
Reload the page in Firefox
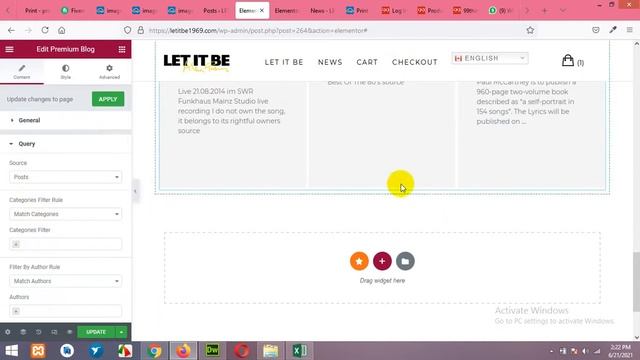coord(45,30)
